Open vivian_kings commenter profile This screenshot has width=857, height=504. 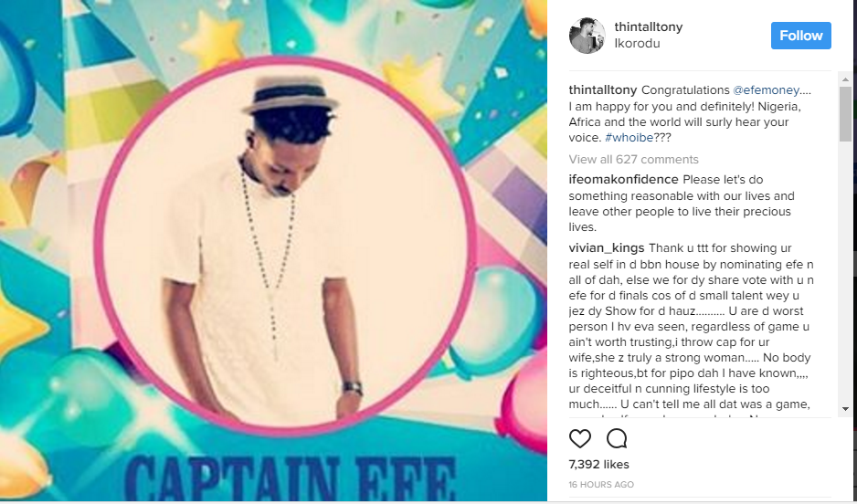(607, 248)
